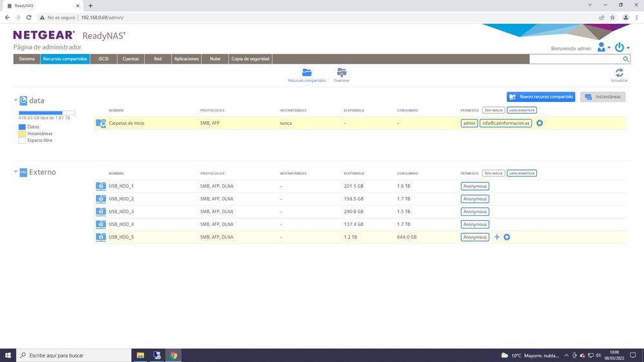
Task: Collapse the Externo section
Action: tap(16, 172)
